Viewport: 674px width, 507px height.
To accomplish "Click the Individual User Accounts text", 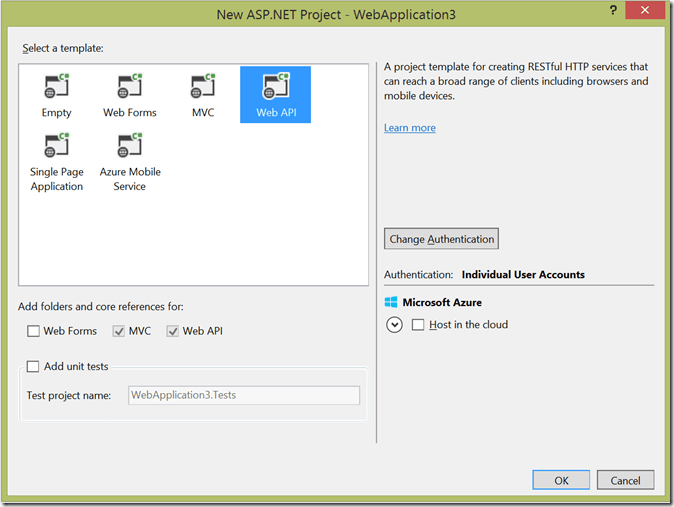I will pyautogui.click(x=523, y=274).
